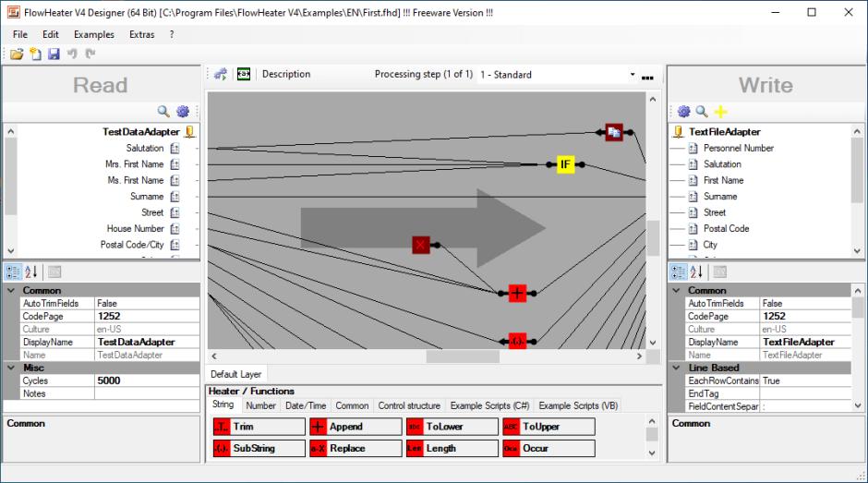Screen dimensions: 868x483
Task: Select the IF heater node
Action: click(565, 164)
